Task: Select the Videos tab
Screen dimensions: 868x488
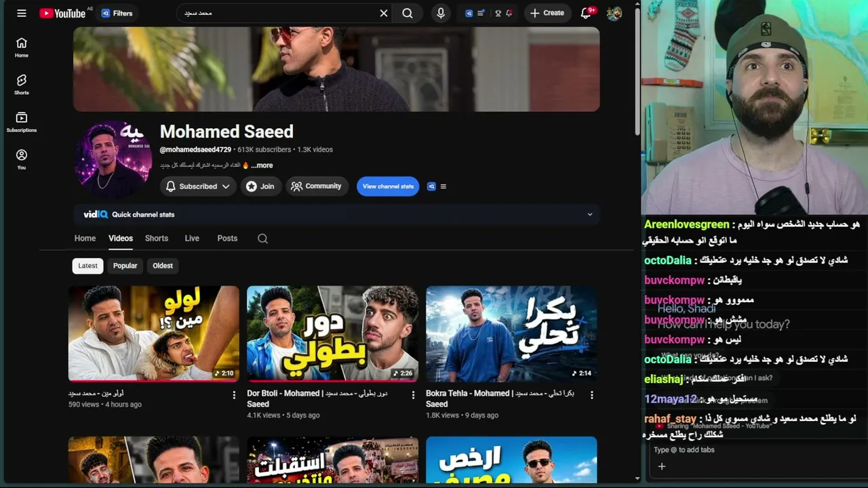Action: (121, 239)
